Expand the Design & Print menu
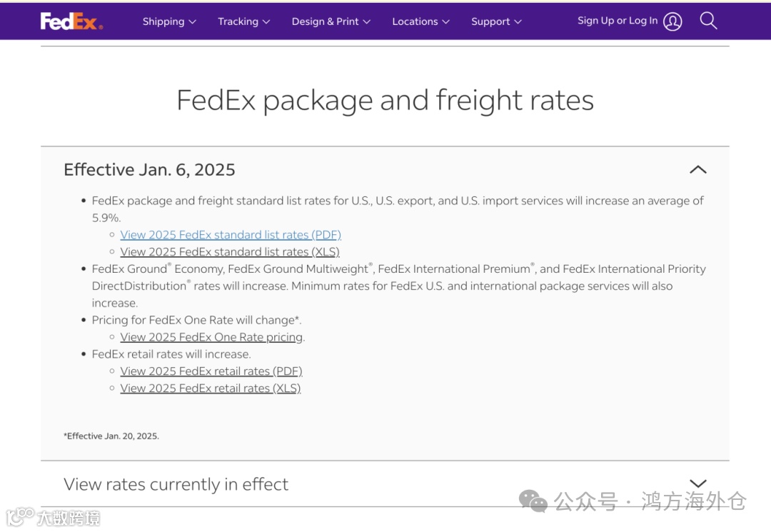This screenshot has height=532, width=771. click(x=331, y=21)
